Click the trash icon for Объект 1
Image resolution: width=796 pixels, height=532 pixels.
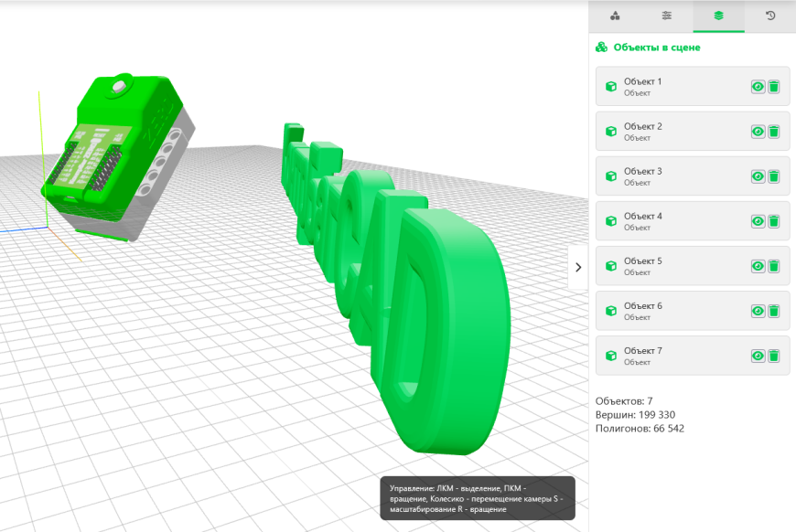[776, 85]
